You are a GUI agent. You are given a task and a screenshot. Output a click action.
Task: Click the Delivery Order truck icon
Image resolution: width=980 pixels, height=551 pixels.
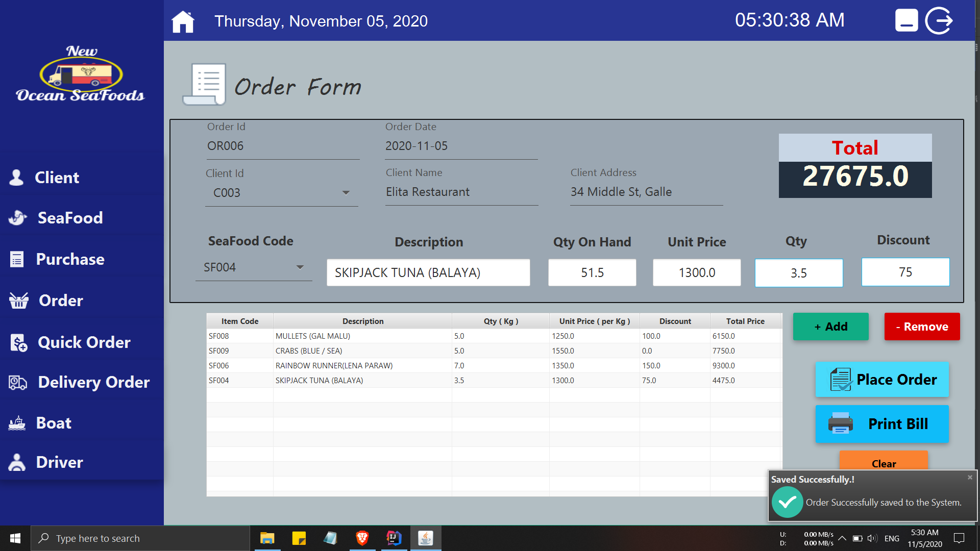tap(16, 382)
